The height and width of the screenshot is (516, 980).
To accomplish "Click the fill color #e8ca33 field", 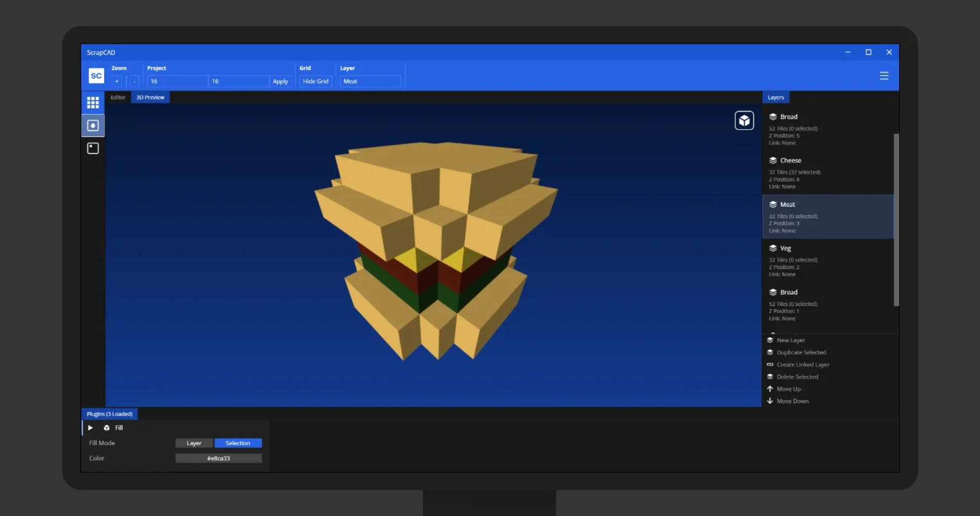I will 219,458.
